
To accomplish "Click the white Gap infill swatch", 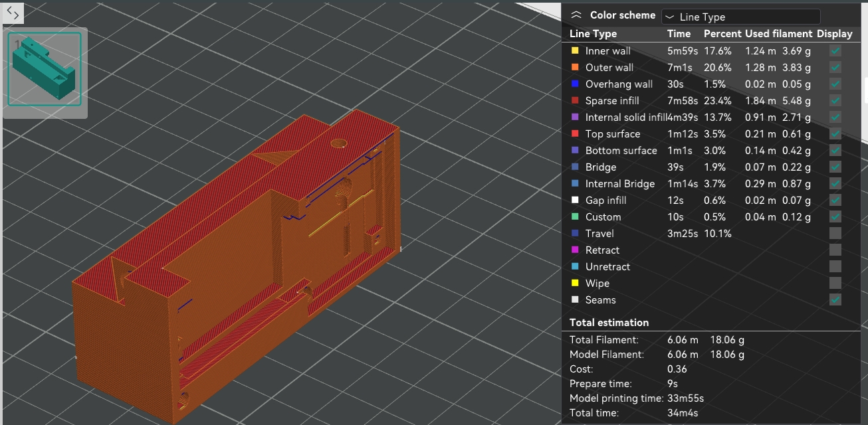I will tap(575, 200).
